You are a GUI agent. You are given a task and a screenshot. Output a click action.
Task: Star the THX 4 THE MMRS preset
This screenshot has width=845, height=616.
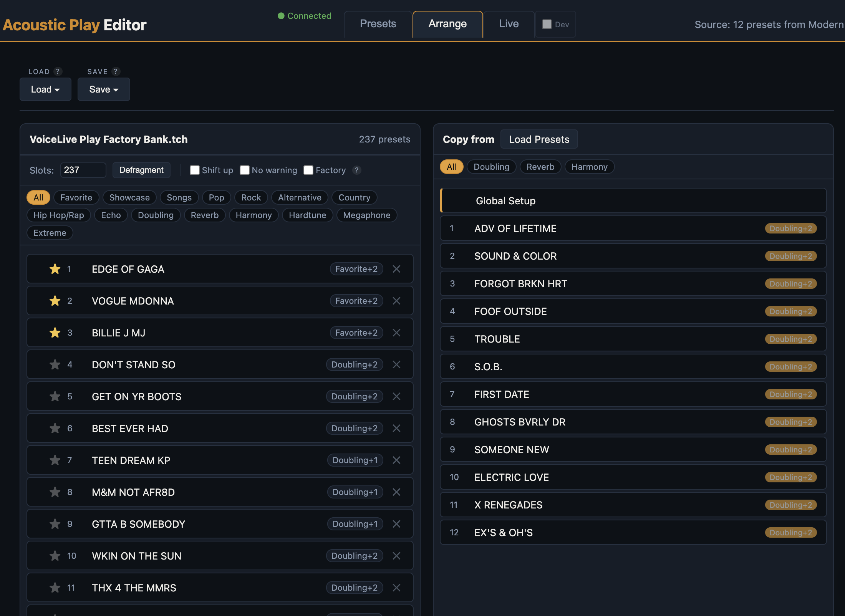[x=55, y=588]
